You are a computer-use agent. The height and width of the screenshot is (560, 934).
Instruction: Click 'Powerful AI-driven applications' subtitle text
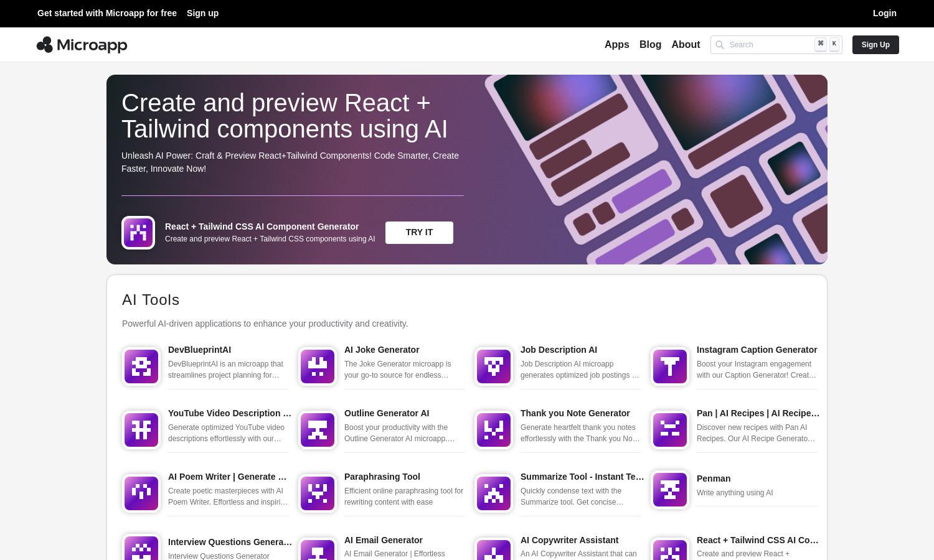(x=265, y=324)
